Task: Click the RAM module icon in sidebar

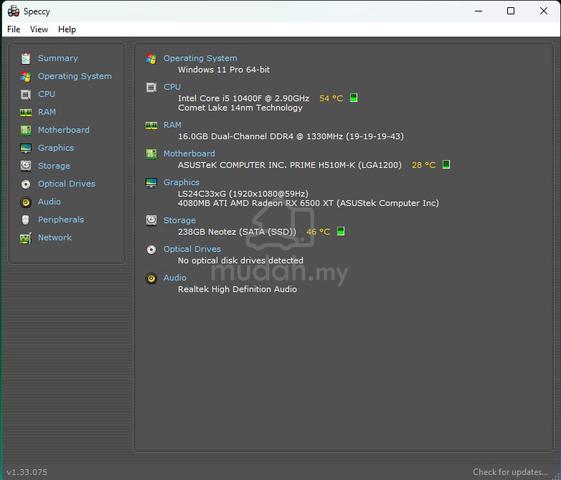Action: (x=26, y=112)
